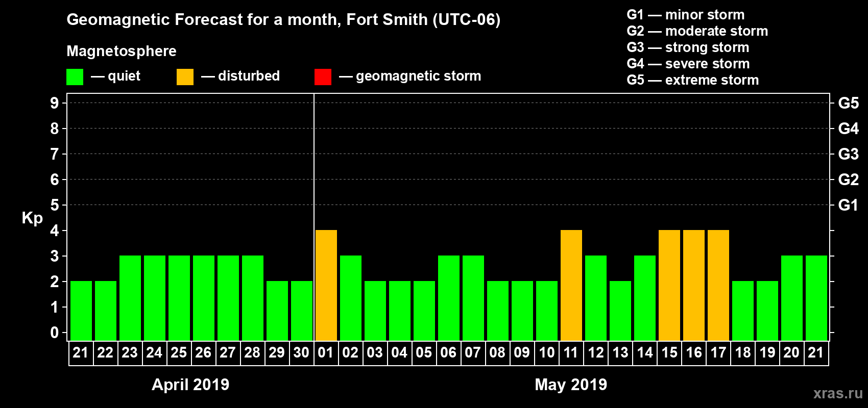Click date label 21 under April
This screenshot has height=408, width=868.
[x=81, y=353]
